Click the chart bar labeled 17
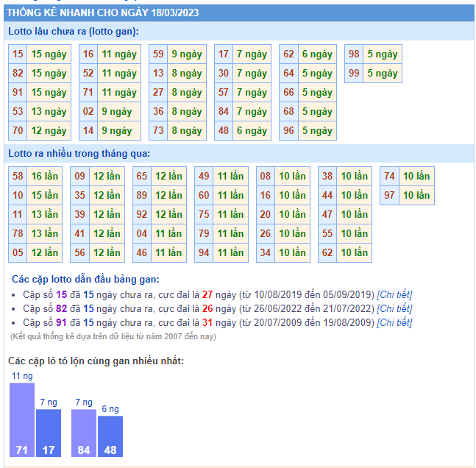Viewport: 476px width, 468px height. 48,433
